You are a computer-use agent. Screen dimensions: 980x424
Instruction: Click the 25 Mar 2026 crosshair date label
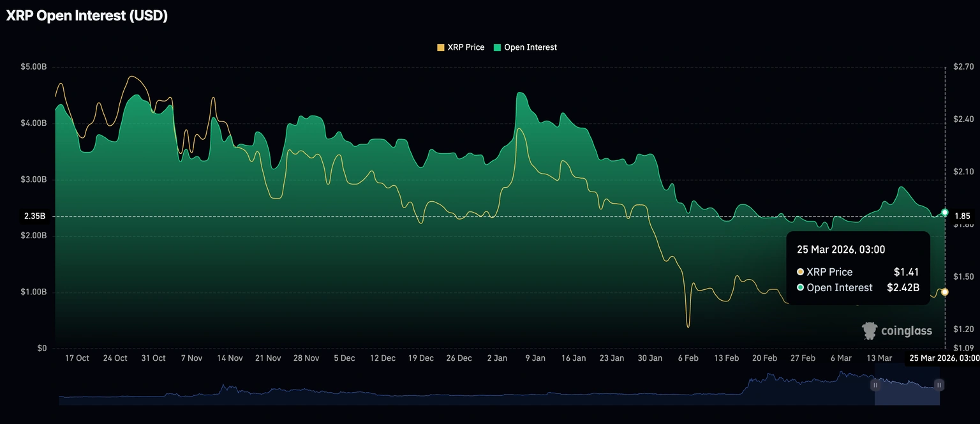point(944,358)
